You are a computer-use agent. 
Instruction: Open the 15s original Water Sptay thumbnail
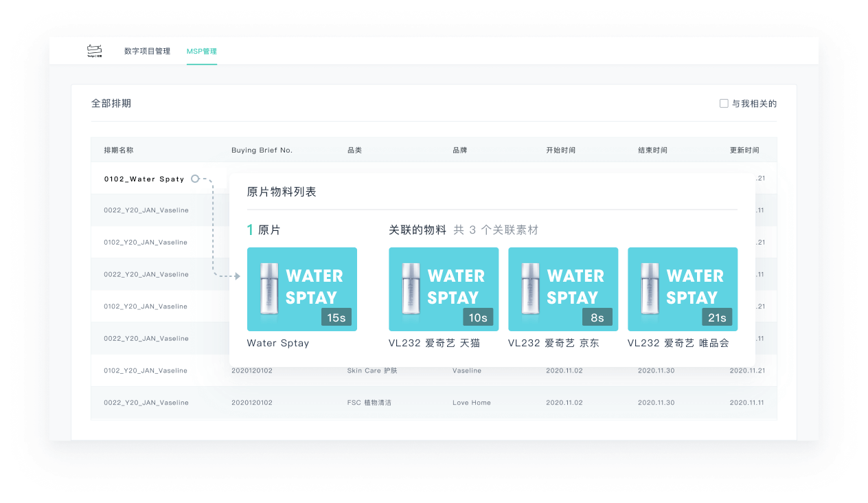click(x=302, y=289)
